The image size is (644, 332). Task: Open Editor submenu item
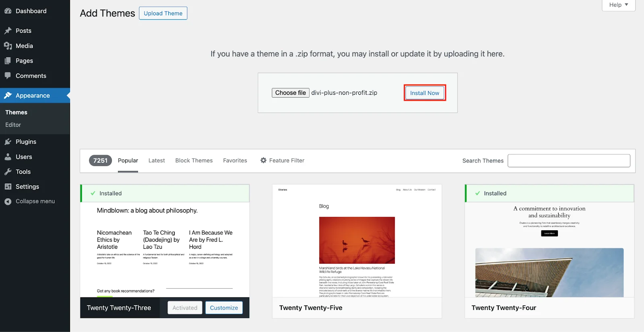pyautogui.click(x=13, y=125)
